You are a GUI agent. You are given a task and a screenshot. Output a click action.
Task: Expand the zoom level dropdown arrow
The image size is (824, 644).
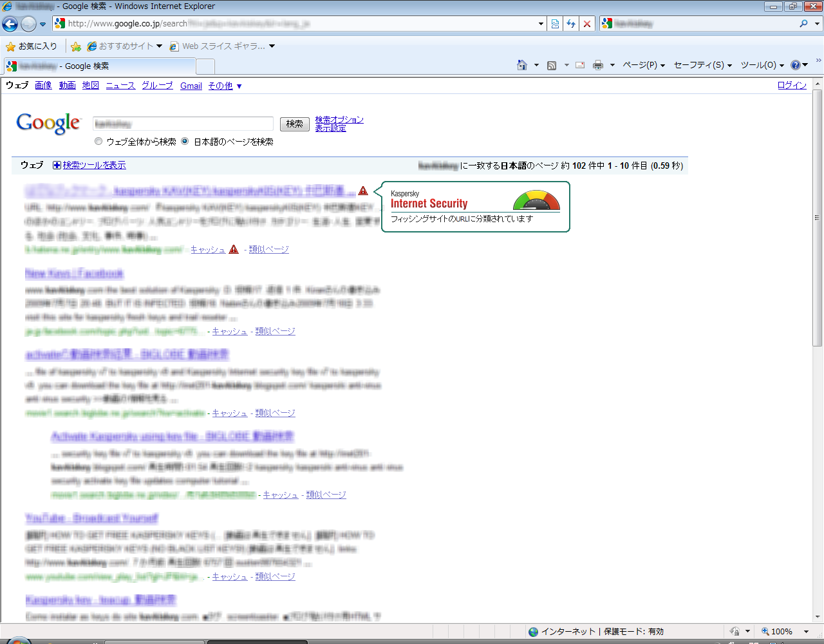pos(806,632)
